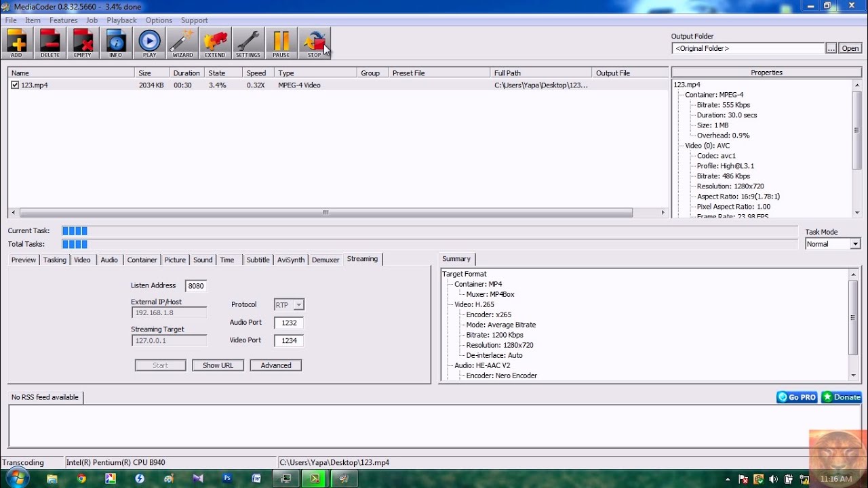Click the Go PRO button

pos(797,397)
